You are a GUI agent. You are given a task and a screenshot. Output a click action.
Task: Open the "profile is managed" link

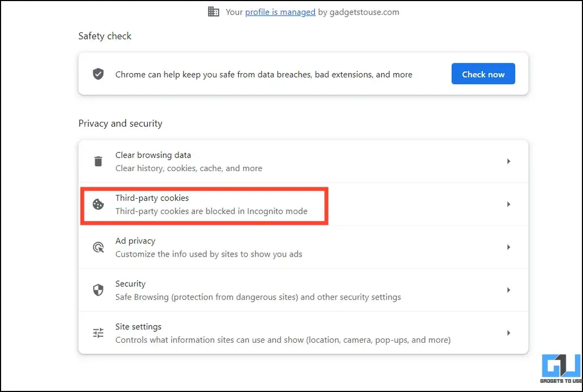click(x=280, y=12)
